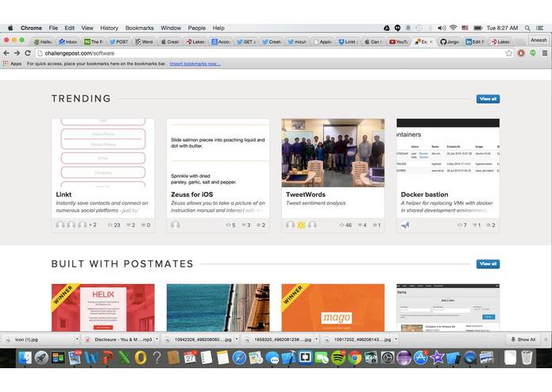Open the File menu
Viewport: 552px width, 392px height.
[53, 28]
